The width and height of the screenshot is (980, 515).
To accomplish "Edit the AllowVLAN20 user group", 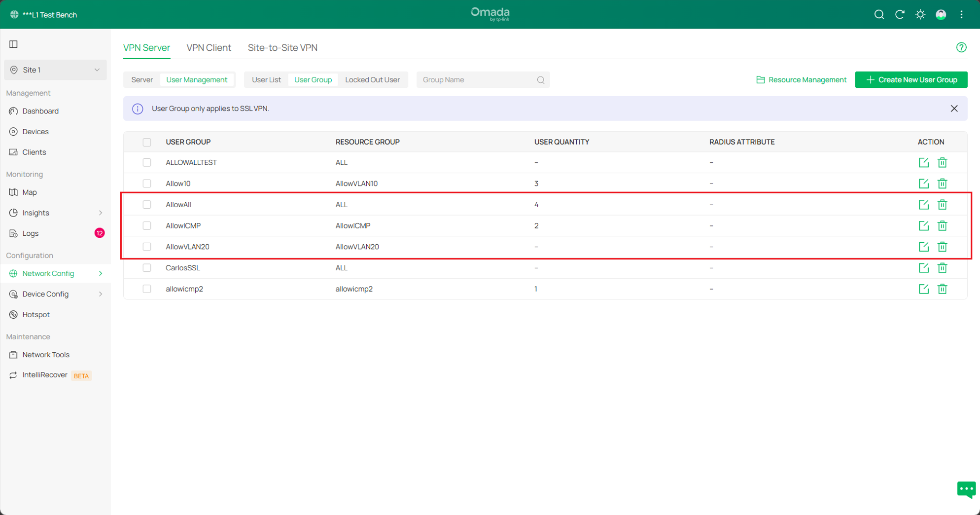I will [924, 247].
